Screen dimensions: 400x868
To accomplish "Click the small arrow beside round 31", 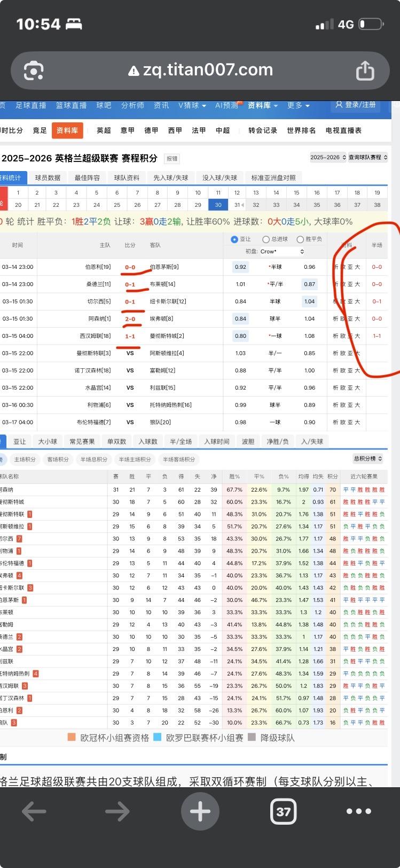I will [x=243, y=205].
